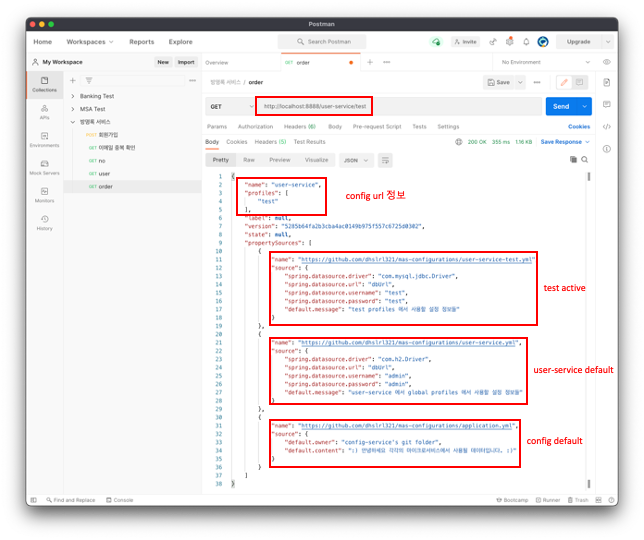This screenshot has height=540, width=644.
Task: Switch to the Tests tab
Action: pyautogui.click(x=419, y=126)
